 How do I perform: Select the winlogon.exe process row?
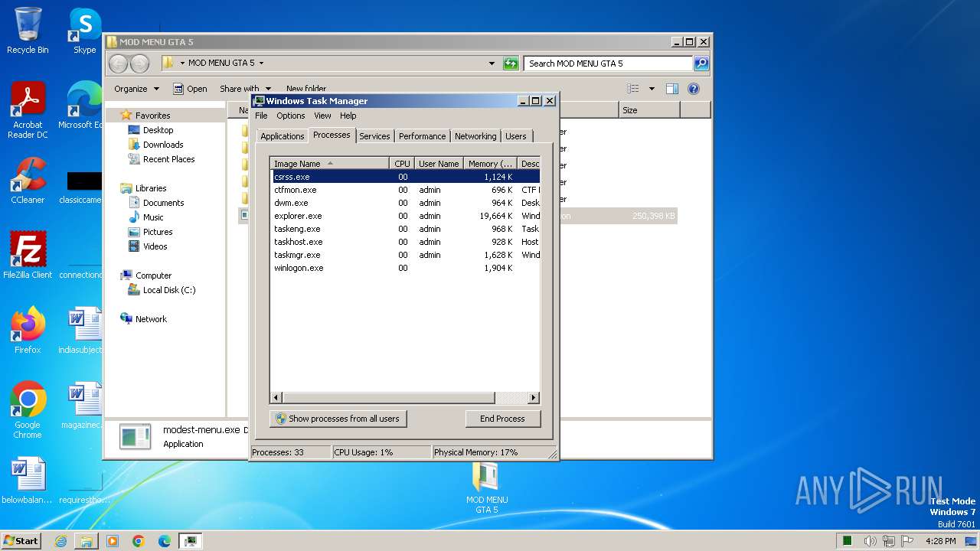pos(406,268)
